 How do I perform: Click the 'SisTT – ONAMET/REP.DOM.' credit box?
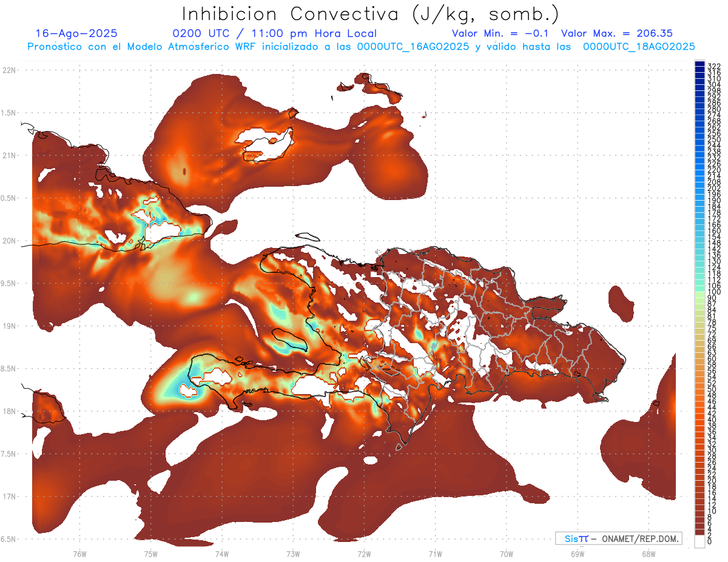point(618,538)
